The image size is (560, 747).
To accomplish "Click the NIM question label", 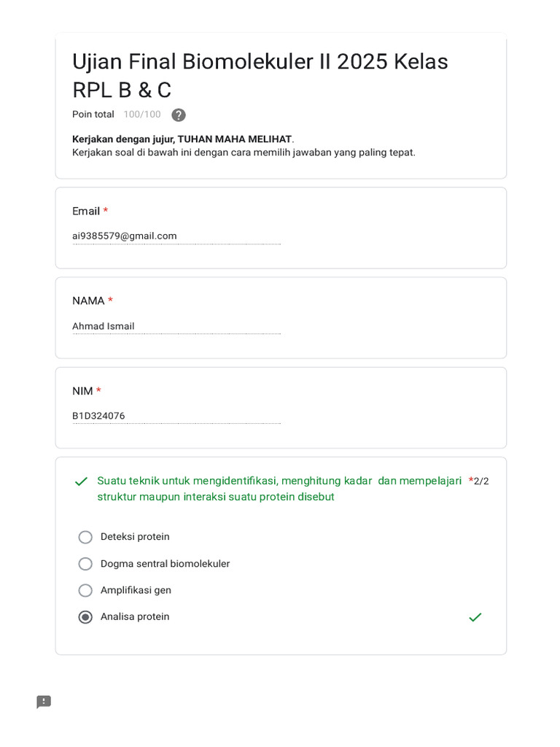I will (82, 391).
